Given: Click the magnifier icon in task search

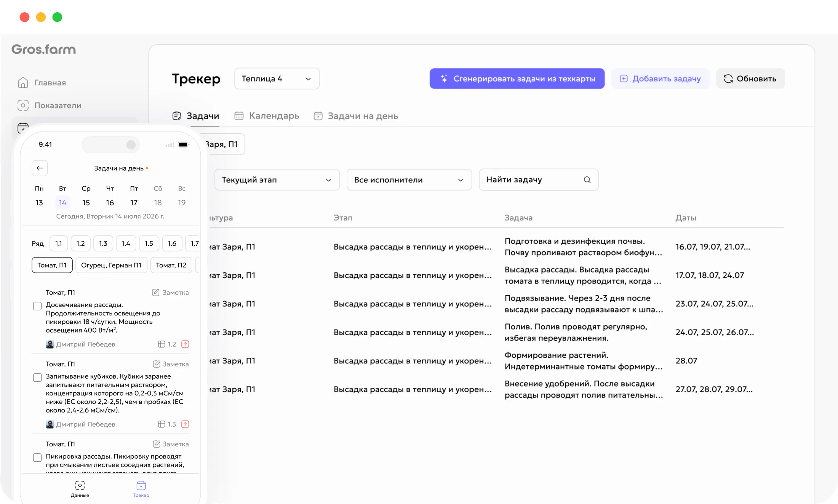Looking at the screenshot, I should 587,180.
